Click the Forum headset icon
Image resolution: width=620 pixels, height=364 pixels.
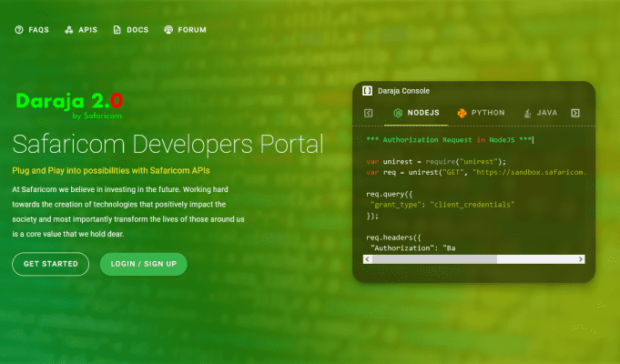[168, 30]
